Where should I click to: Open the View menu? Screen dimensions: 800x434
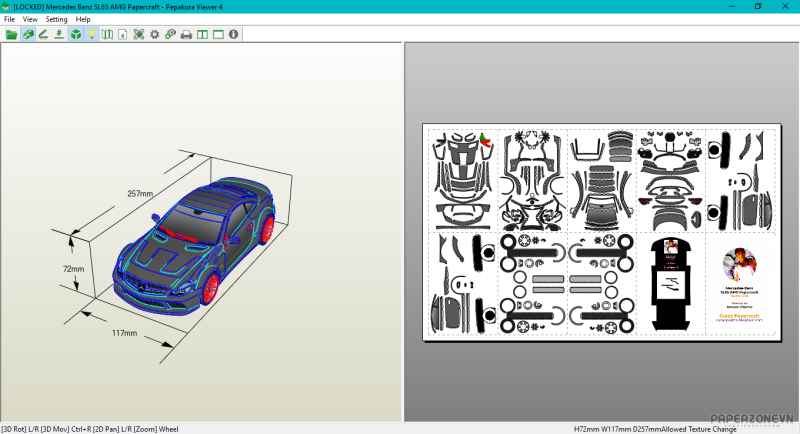[30, 19]
